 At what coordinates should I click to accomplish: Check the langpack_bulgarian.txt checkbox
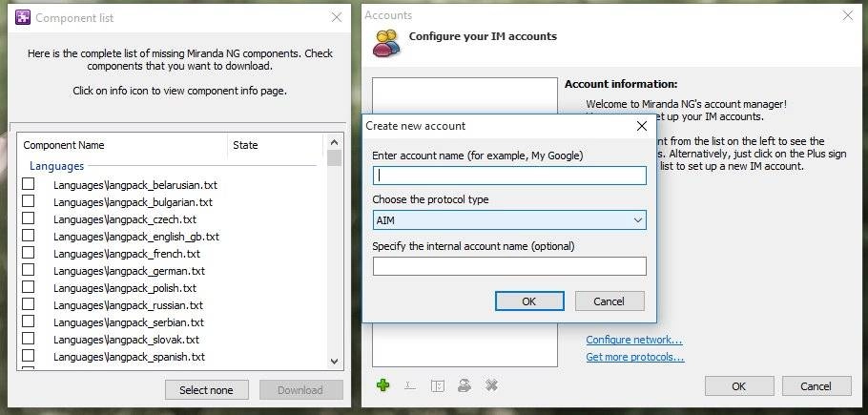click(x=29, y=201)
